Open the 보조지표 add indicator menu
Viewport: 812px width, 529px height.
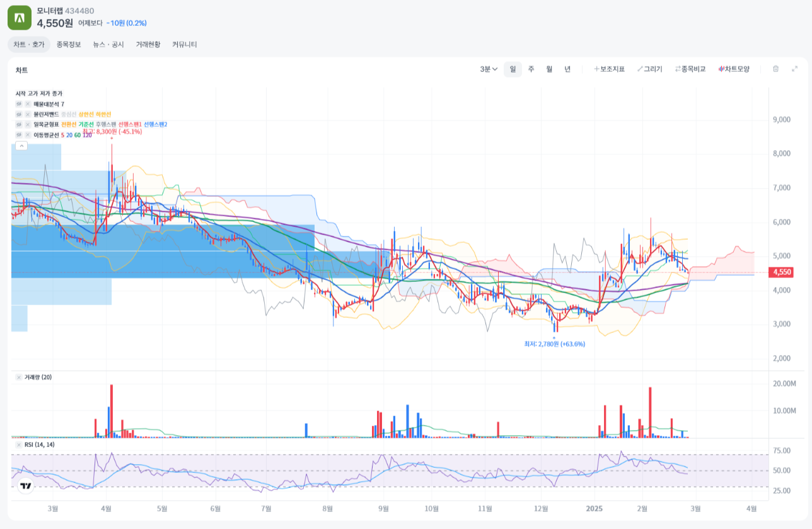tap(609, 69)
